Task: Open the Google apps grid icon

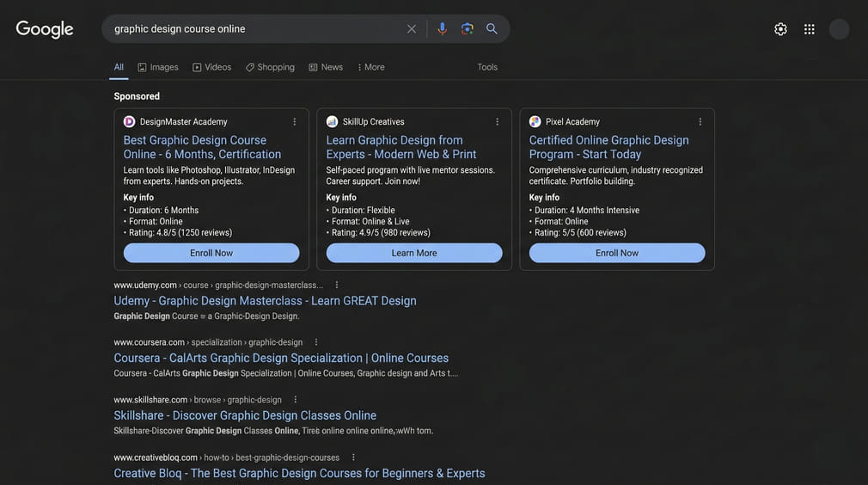Action: click(x=810, y=29)
